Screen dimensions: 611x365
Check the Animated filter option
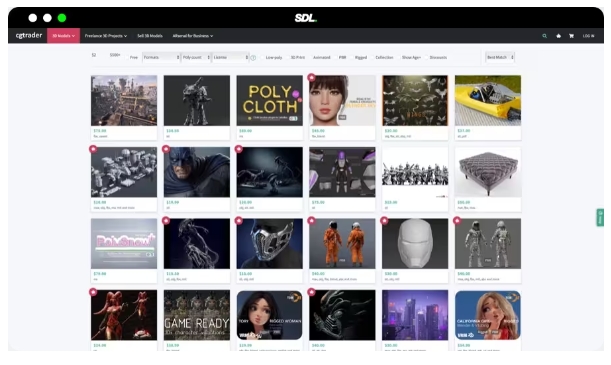pyautogui.click(x=310, y=58)
